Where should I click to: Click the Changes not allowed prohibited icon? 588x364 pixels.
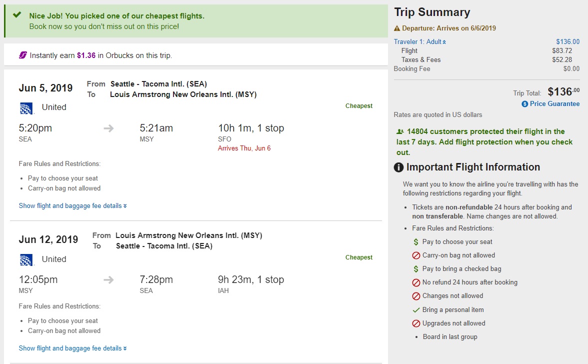point(416,296)
